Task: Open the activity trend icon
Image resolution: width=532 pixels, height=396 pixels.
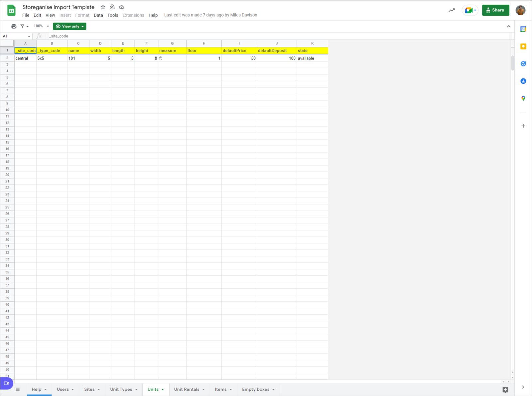Action: click(x=452, y=10)
